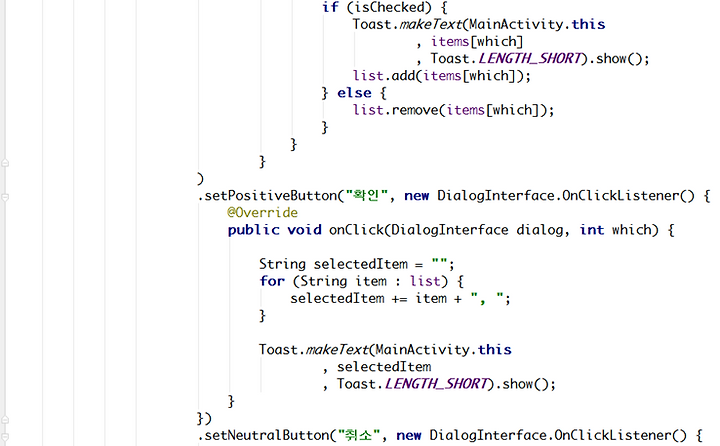Click ", items[which]" Toast argument line
Screen dimensions: 720x446
pyautogui.click(x=469, y=42)
